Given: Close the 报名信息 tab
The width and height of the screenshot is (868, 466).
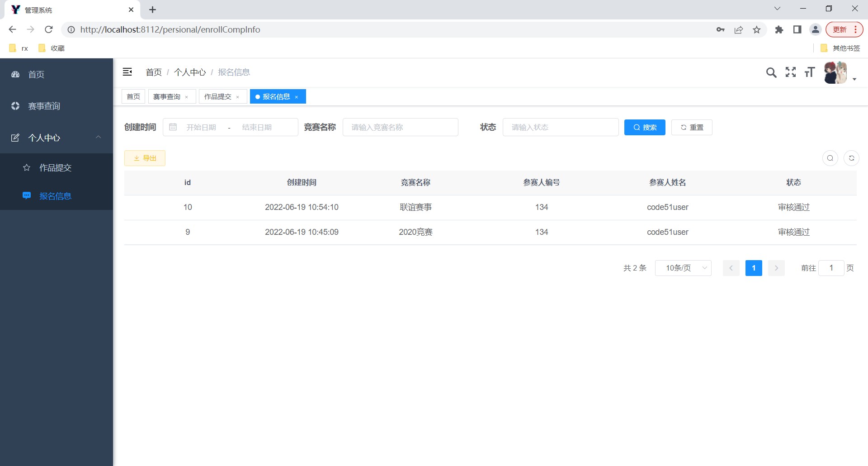Looking at the screenshot, I should (x=297, y=97).
